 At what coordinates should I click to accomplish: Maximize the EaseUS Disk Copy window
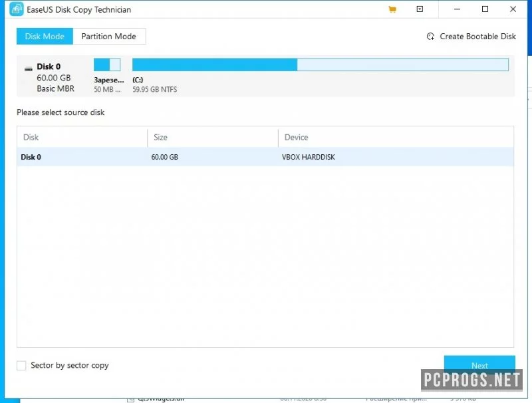(485, 9)
